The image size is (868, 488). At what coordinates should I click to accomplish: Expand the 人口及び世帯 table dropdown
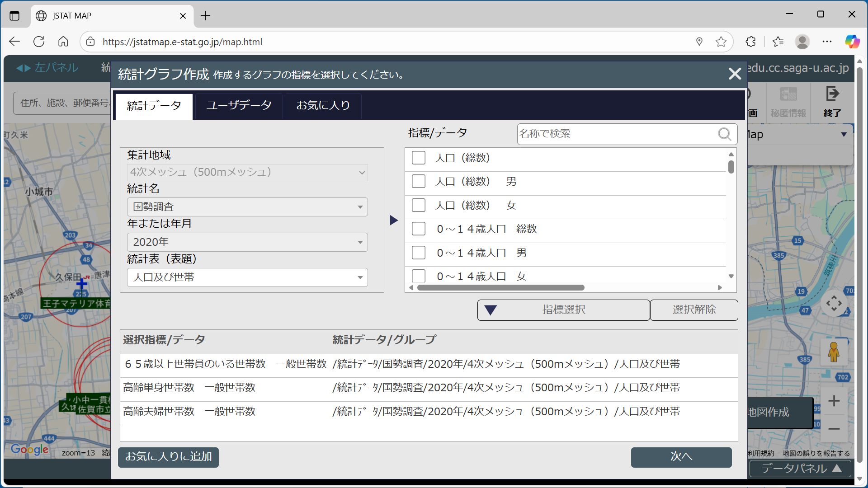247,277
